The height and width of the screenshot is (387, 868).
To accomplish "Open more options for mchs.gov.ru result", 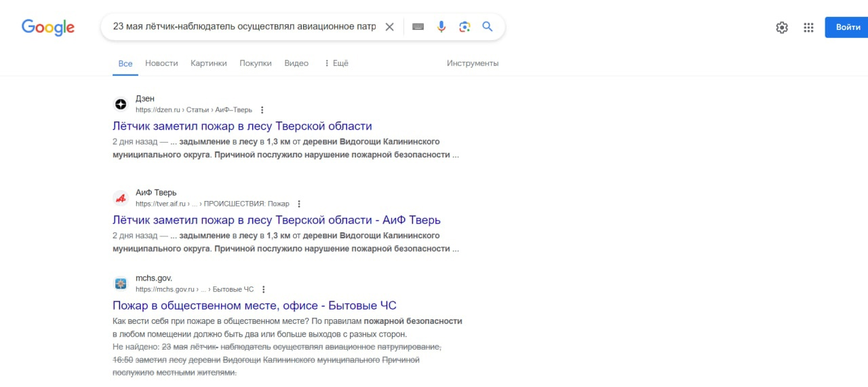I will pos(264,289).
